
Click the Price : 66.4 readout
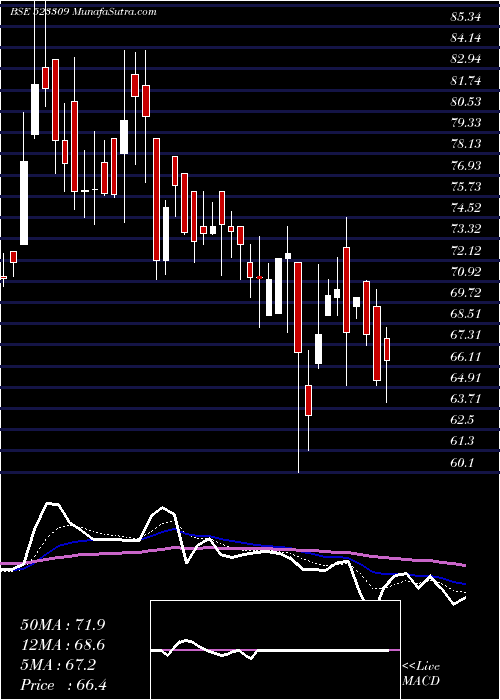coord(63,685)
